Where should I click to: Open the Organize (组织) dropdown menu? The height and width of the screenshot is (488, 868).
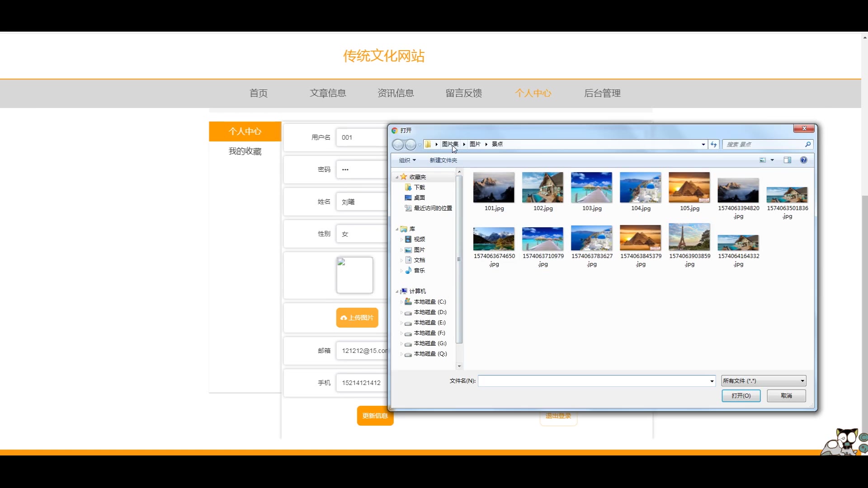click(x=407, y=160)
